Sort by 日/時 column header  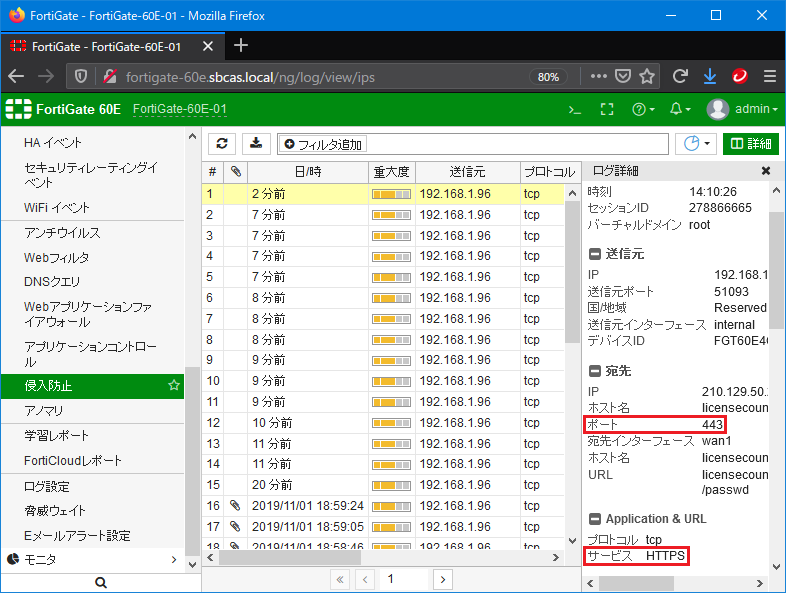(308, 172)
